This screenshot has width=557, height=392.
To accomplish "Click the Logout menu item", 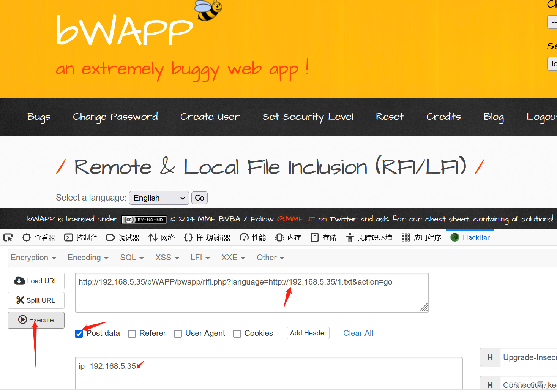I will (x=542, y=117).
